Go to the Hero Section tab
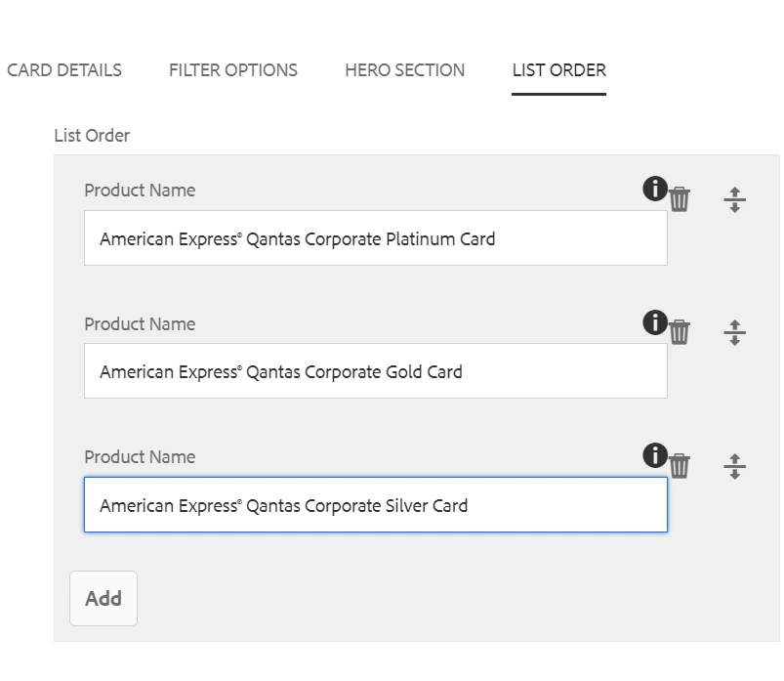Screen dimensions: 784x681 click(404, 70)
